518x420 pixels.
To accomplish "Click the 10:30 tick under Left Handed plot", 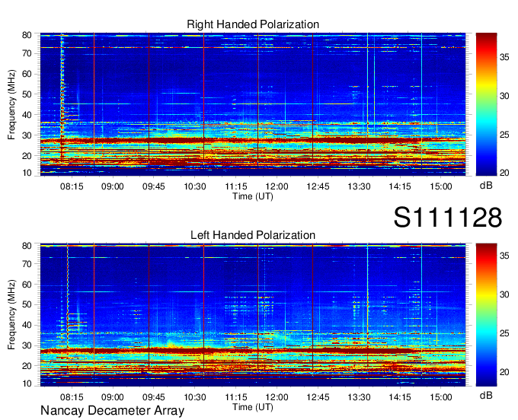I will [x=195, y=397].
